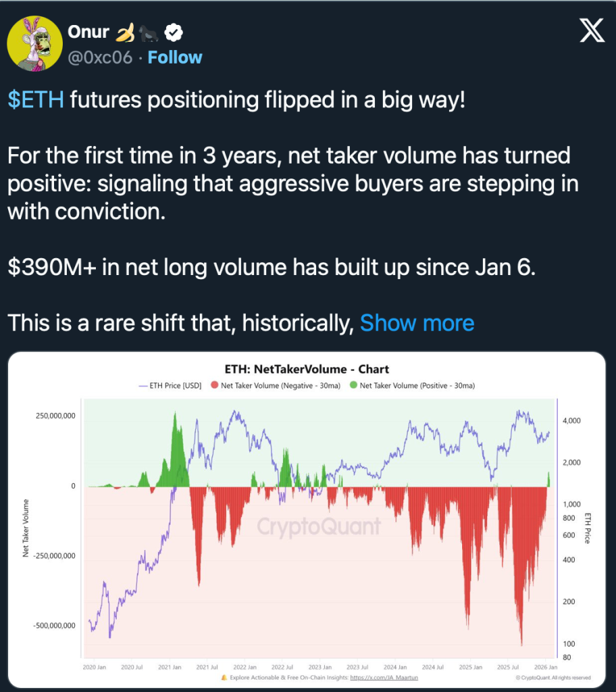Click the green Positive volume legend dot
Image resolution: width=616 pixels, height=692 pixels.
pyautogui.click(x=353, y=386)
